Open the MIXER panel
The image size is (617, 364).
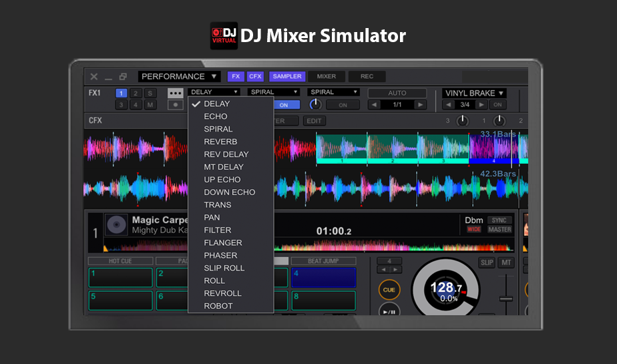(327, 77)
